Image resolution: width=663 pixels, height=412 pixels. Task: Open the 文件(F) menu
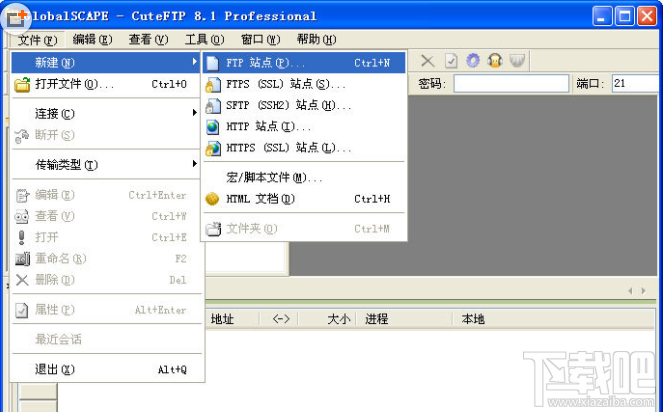pyautogui.click(x=37, y=40)
